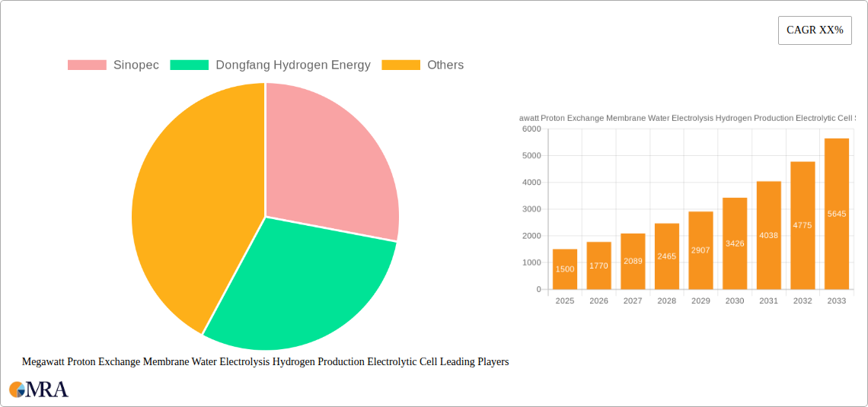Click the 2026 x-axis year label

point(599,300)
